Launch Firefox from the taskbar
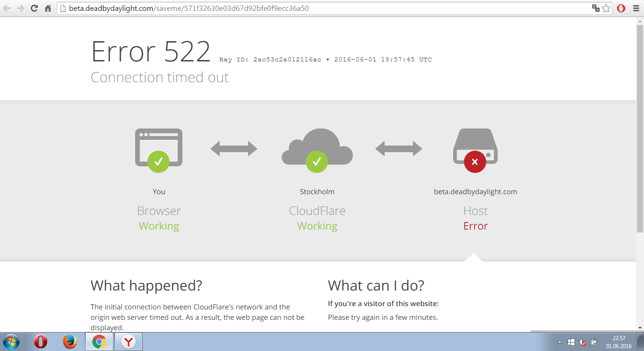The image size is (644, 351). point(69,342)
